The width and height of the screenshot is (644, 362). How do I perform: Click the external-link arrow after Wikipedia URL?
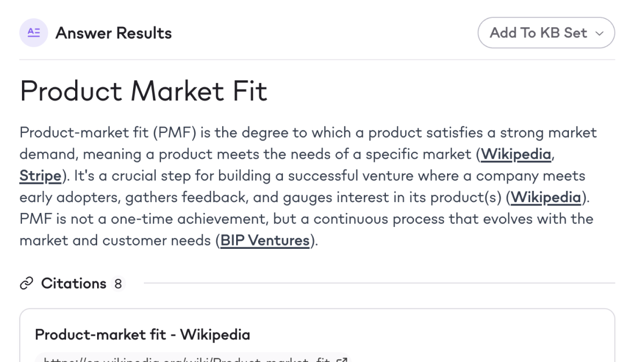[342, 360]
